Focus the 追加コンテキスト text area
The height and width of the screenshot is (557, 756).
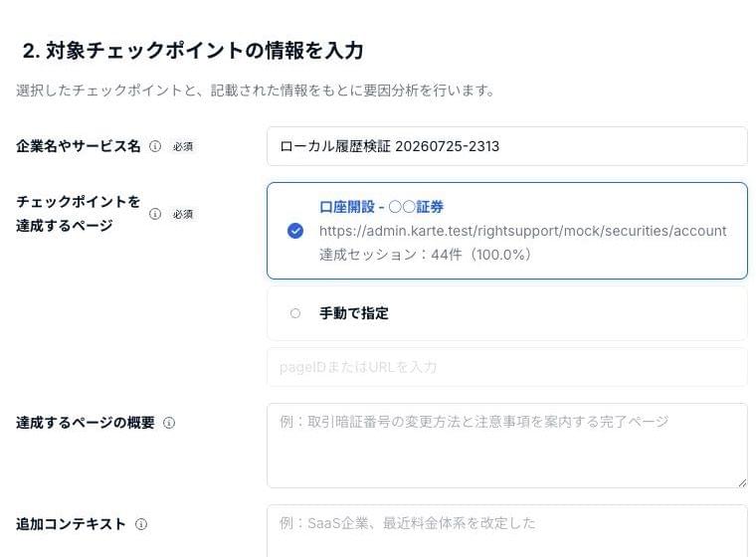click(x=506, y=531)
